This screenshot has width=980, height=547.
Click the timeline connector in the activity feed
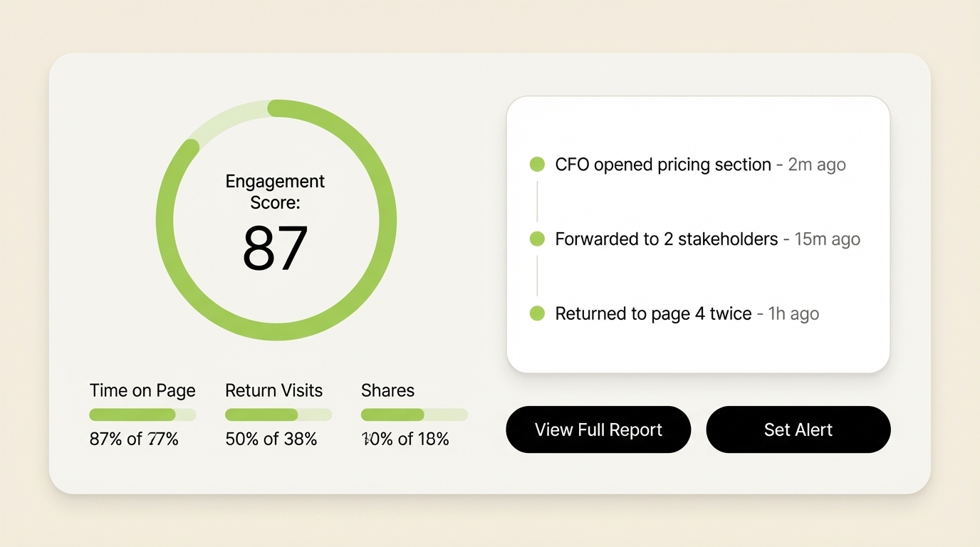[536, 202]
